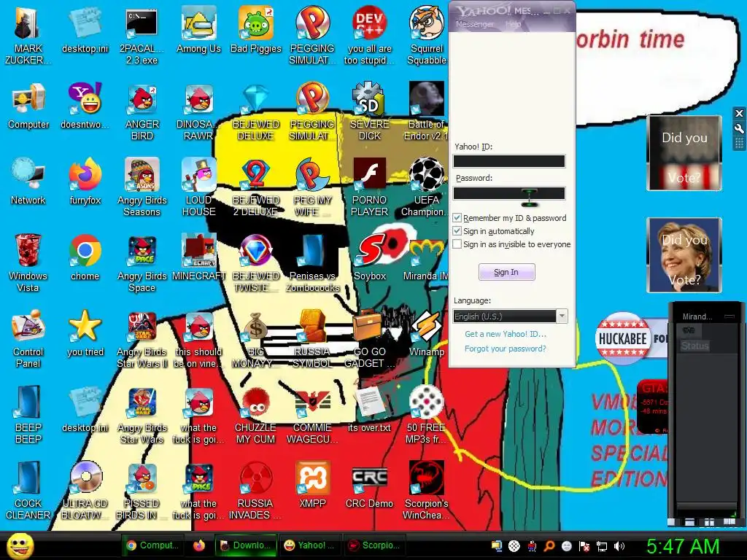Open the sidebar gadget wrench options

point(739,128)
